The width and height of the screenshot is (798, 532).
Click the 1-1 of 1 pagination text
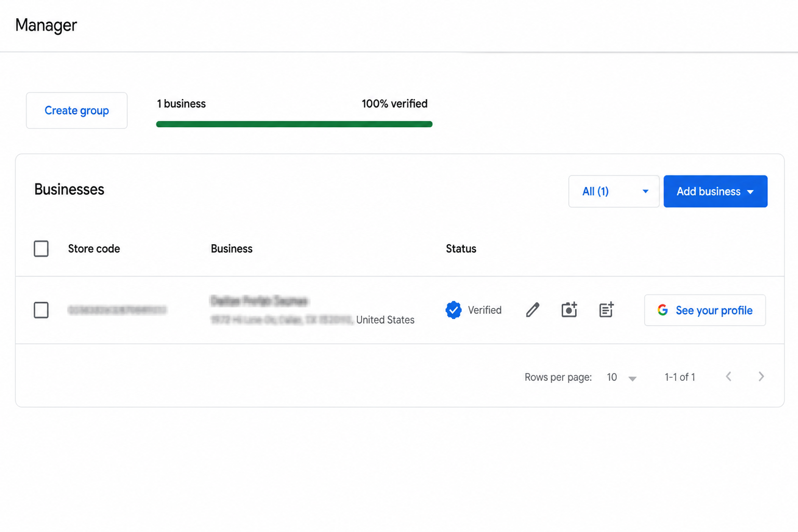(680, 377)
